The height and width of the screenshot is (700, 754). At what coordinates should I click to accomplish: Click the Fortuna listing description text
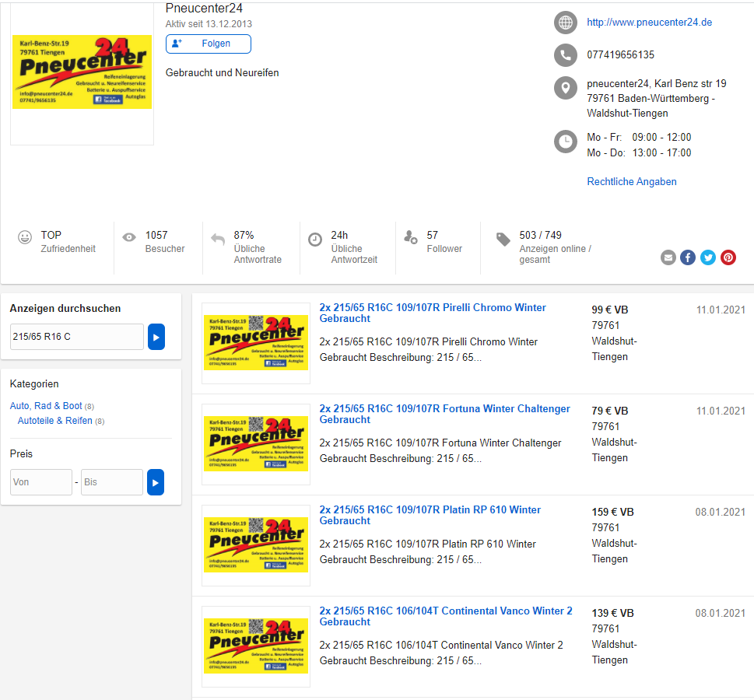(440, 450)
